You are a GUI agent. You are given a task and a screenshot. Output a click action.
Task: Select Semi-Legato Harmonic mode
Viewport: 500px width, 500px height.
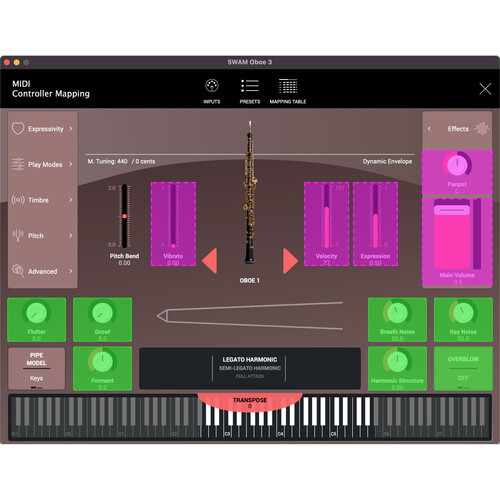coord(250,368)
